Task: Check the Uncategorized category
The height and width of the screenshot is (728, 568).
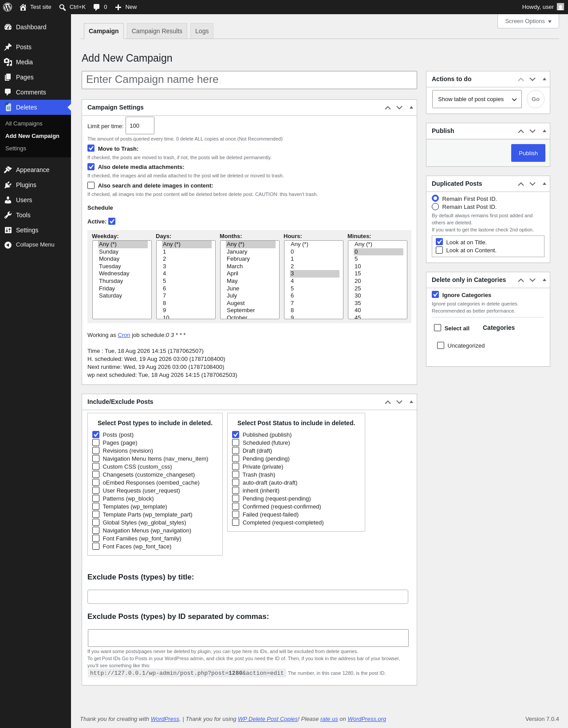Action: (441, 345)
